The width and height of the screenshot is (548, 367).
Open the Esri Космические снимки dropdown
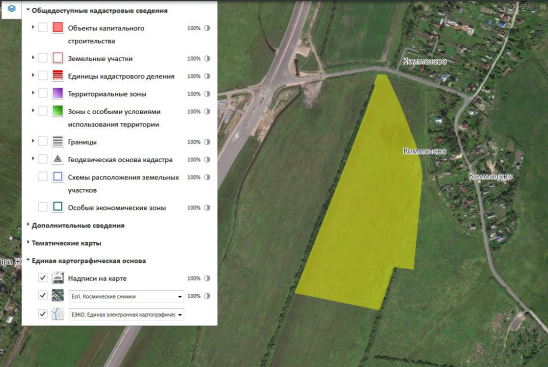tap(126, 296)
